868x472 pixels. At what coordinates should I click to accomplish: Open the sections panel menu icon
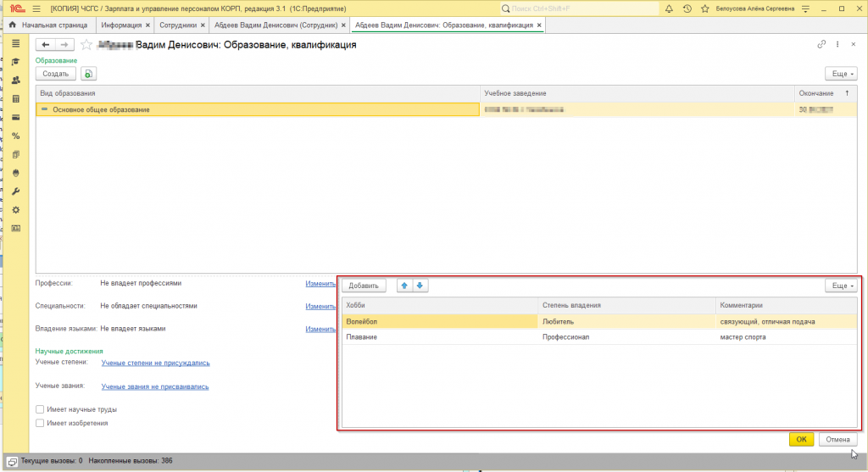click(15, 43)
